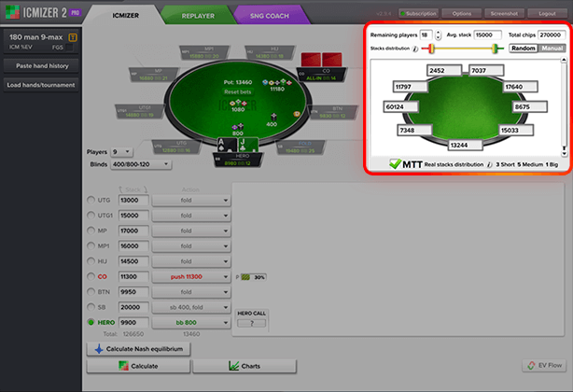This screenshot has width=573, height=392.
Task: Select the Random stacks mode toggle
Action: [524, 48]
